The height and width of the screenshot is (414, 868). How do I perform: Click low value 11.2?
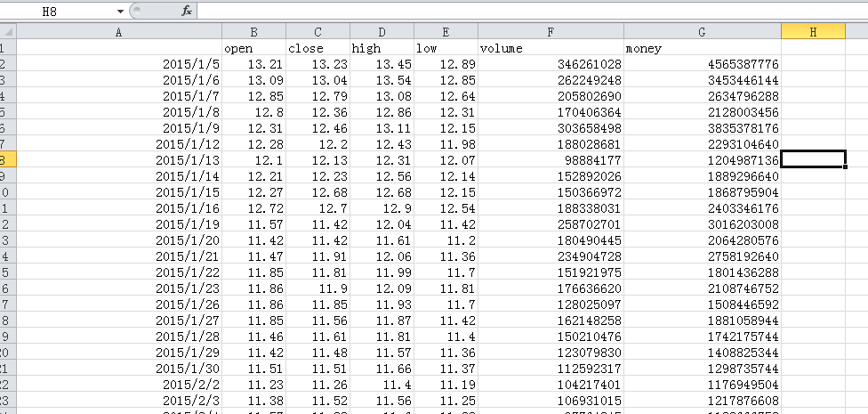[x=446, y=240]
